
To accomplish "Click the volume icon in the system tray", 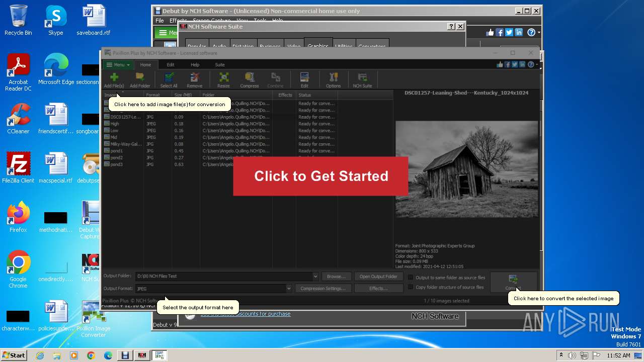I will coord(572,355).
